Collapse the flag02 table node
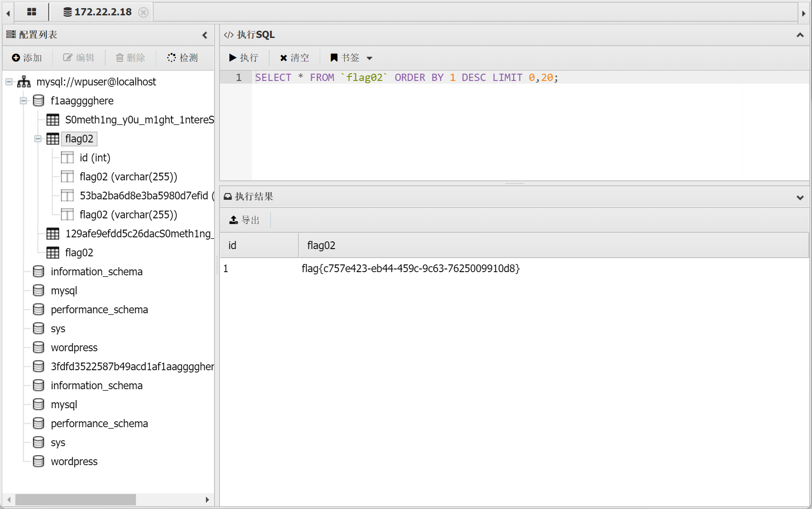Screen dimensions: 812x509 pyautogui.click(x=38, y=139)
